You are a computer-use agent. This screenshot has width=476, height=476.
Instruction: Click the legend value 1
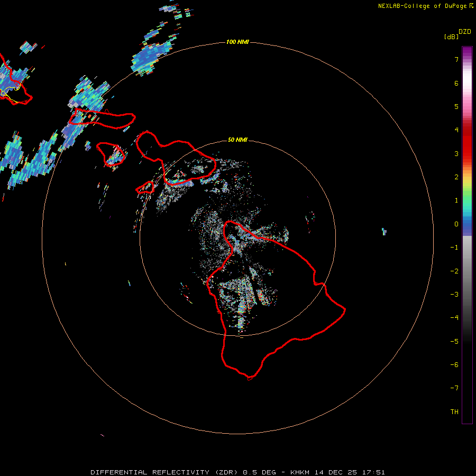coord(456,200)
